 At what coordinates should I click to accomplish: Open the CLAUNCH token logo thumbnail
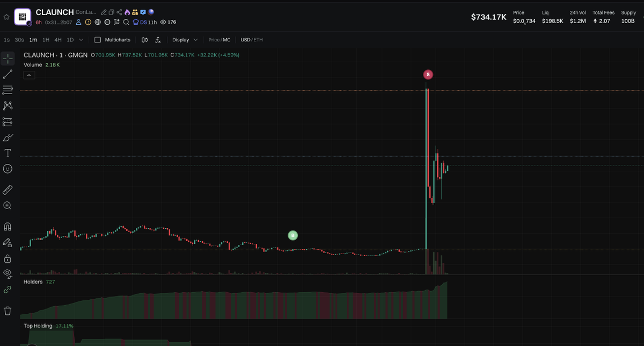click(23, 17)
